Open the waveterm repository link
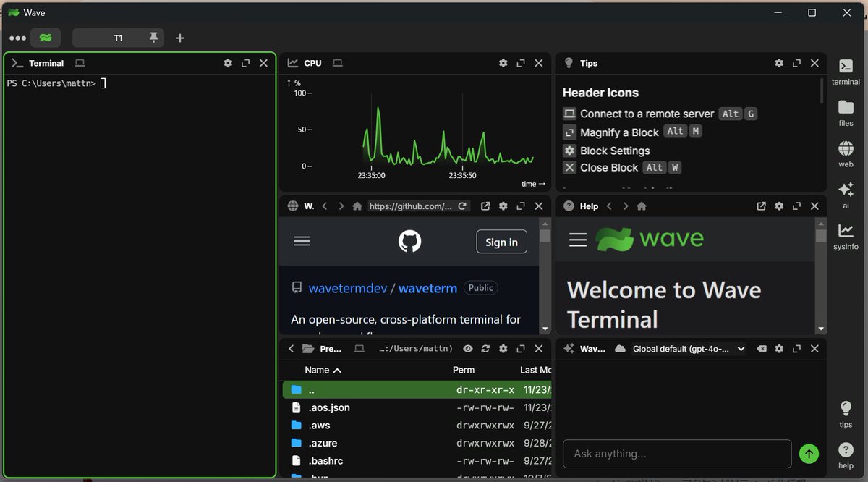Image resolution: width=868 pixels, height=482 pixels. pos(427,288)
